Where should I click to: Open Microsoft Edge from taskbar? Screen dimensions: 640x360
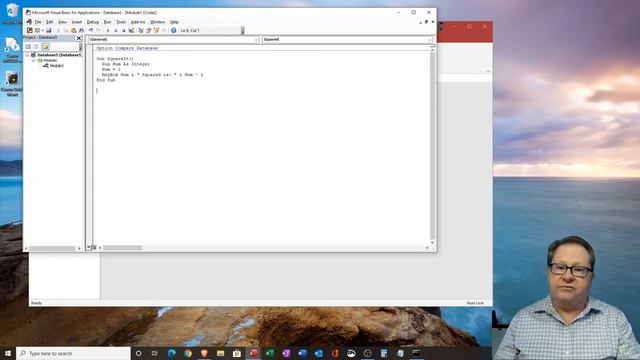[171, 353]
